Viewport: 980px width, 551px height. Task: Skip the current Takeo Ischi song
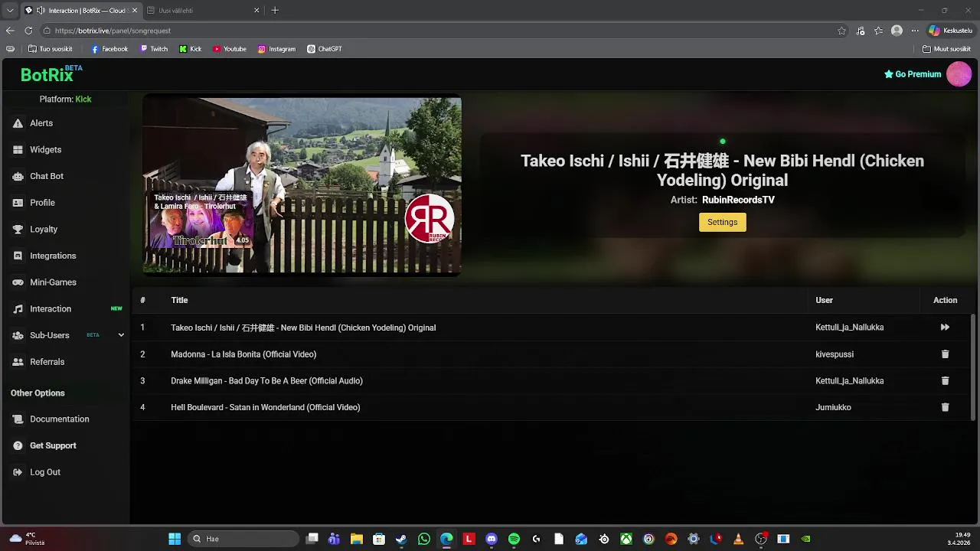945,328
